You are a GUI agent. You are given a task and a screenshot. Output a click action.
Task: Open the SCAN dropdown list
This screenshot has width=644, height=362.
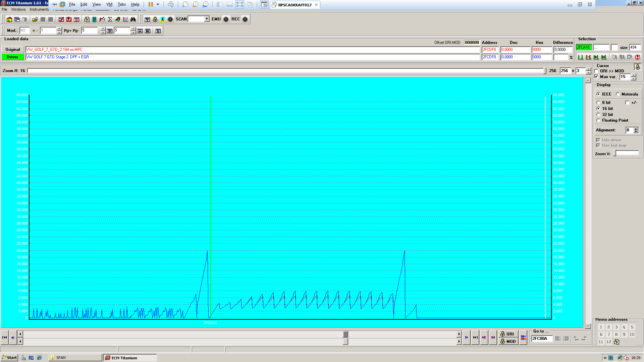point(207,19)
